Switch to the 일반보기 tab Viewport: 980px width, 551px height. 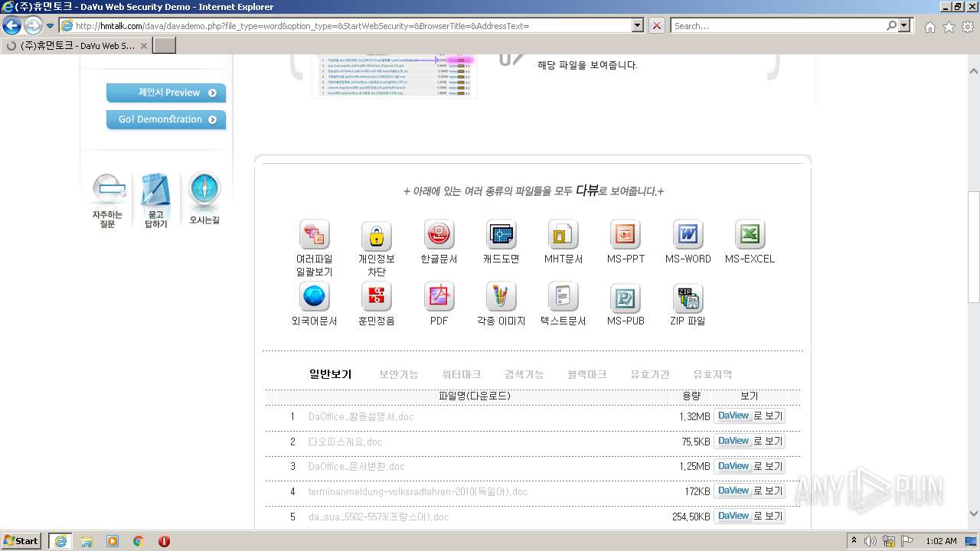point(330,374)
